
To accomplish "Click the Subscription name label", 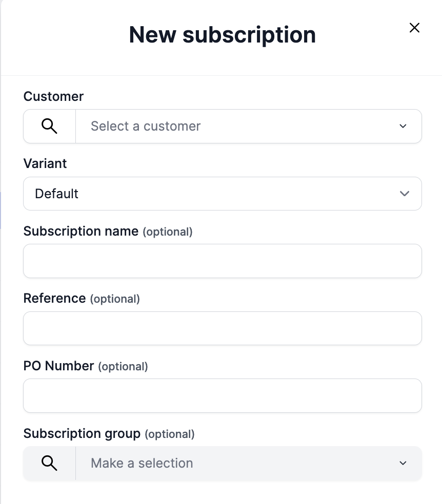I will 81,231.
